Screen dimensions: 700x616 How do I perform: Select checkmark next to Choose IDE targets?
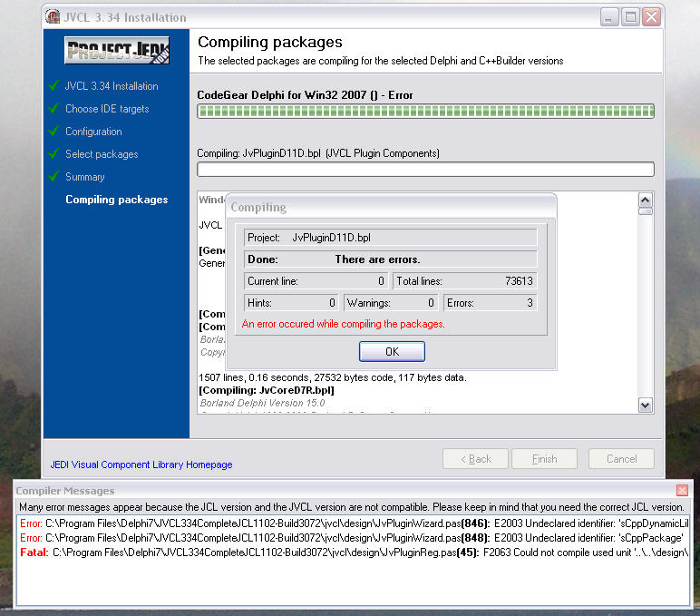[53, 109]
